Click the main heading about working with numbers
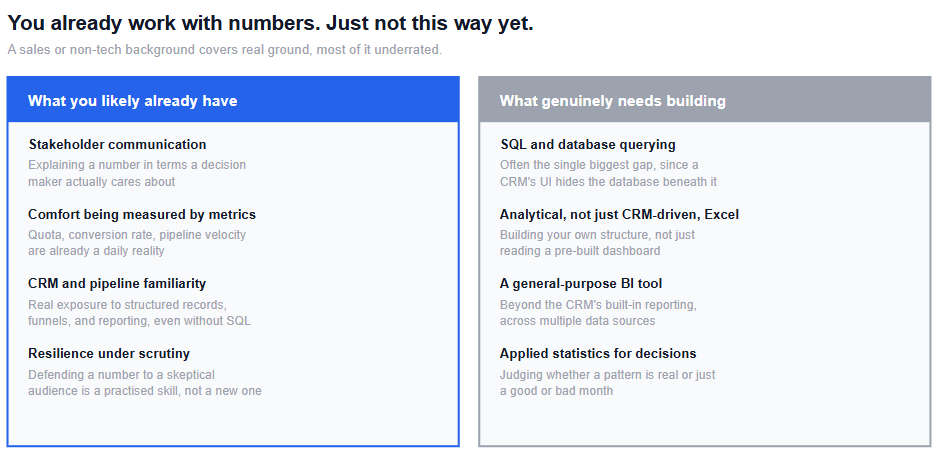940x452 pixels. [270, 23]
